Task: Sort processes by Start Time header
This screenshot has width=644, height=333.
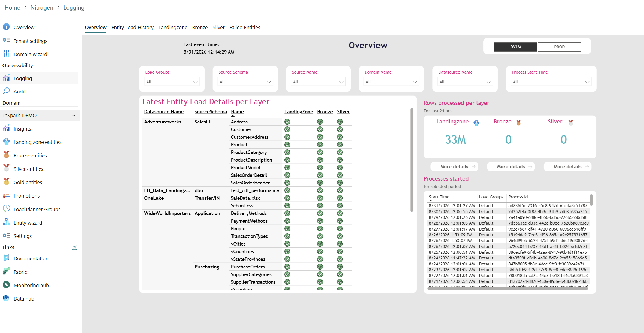Action: (x=439, y=197)
